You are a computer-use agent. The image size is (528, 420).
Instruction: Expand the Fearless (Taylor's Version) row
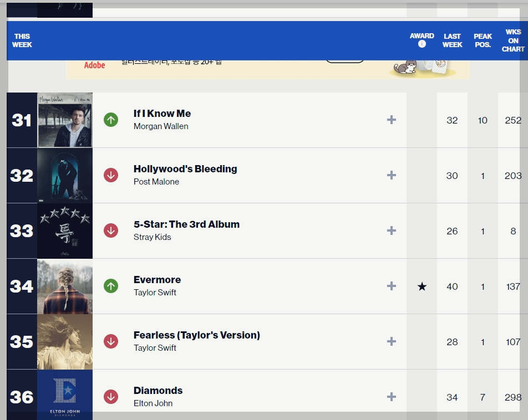tap(392, 341)
